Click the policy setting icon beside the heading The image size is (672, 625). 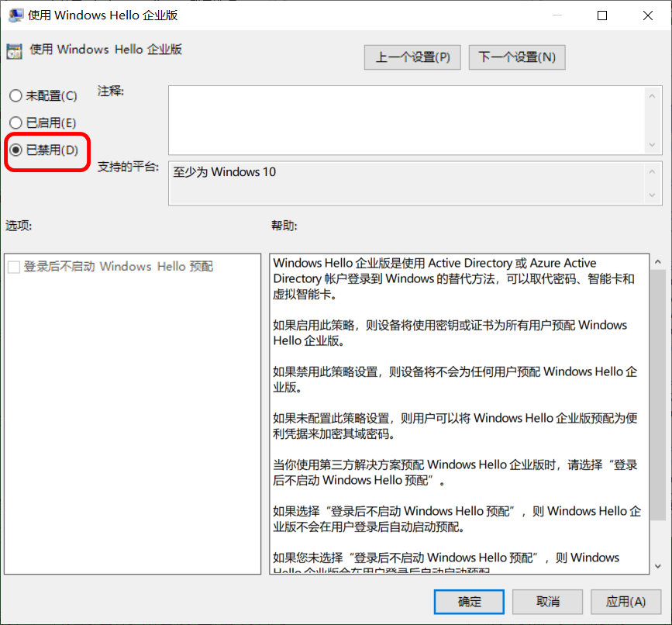pyautogui.click(x=13, y=49)
